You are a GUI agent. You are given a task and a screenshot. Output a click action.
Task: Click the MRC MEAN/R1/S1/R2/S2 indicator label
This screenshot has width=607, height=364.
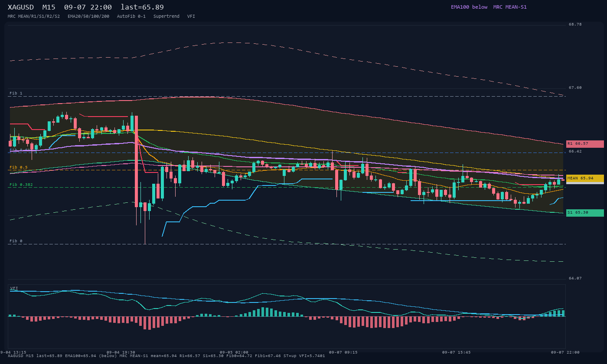point(34,16)
